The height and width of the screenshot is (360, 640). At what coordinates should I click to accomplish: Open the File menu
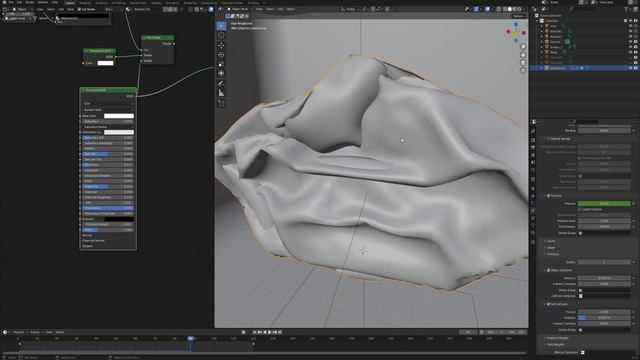11,2
